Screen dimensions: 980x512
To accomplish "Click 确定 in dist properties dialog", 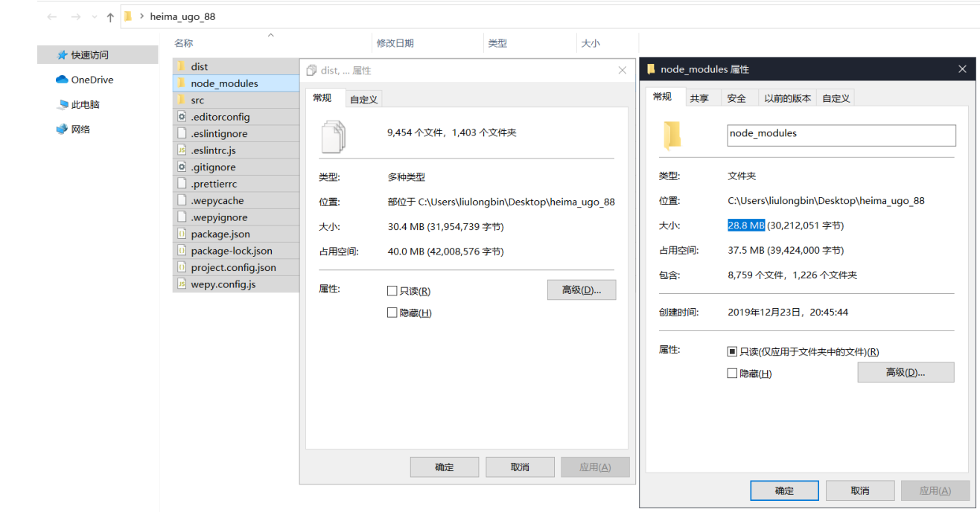I will coord(445,467).
